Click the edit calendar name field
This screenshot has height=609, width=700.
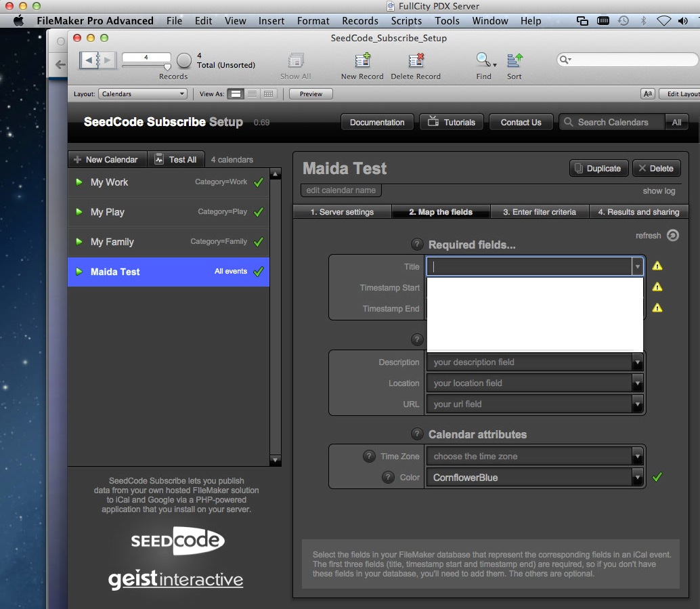pyautogui.click(x=341, y=190)
